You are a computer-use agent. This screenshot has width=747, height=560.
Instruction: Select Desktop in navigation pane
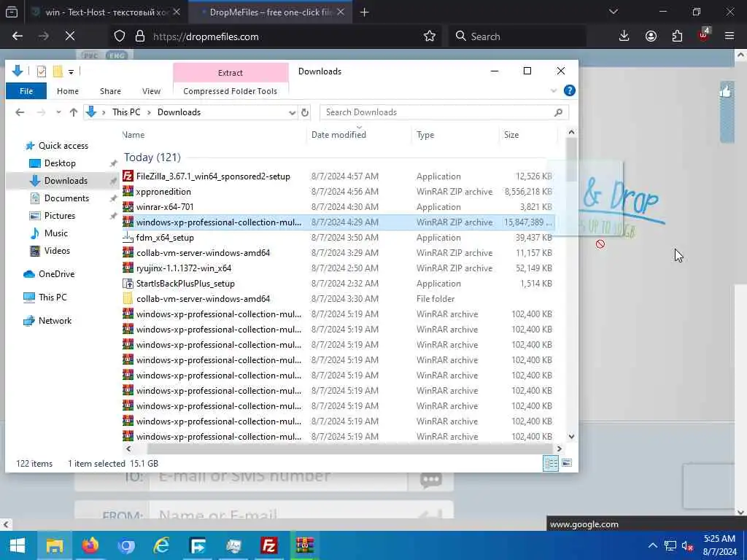60,163
